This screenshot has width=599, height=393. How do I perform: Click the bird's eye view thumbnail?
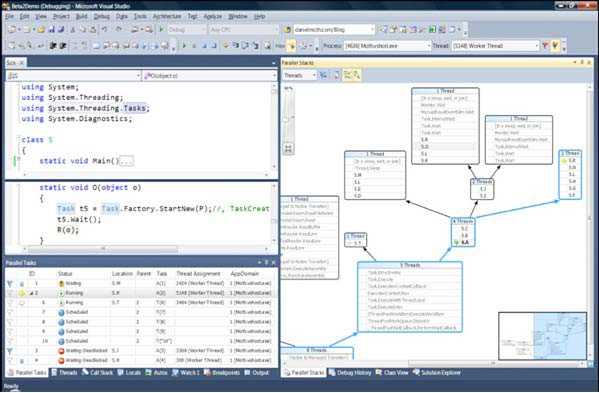click(542, 336)
